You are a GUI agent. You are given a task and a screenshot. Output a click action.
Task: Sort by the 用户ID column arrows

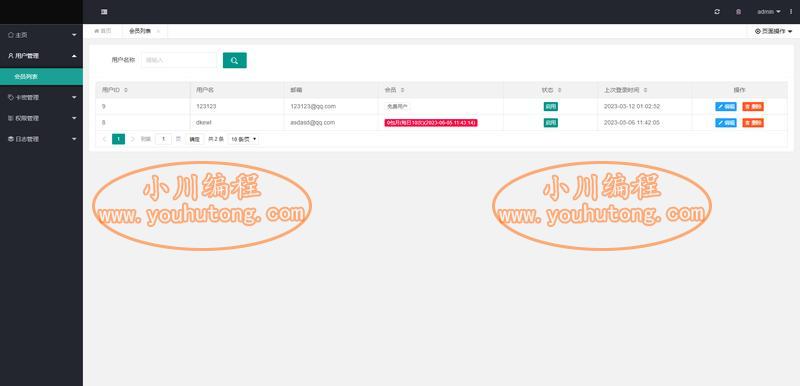click(x=126, y=90)
